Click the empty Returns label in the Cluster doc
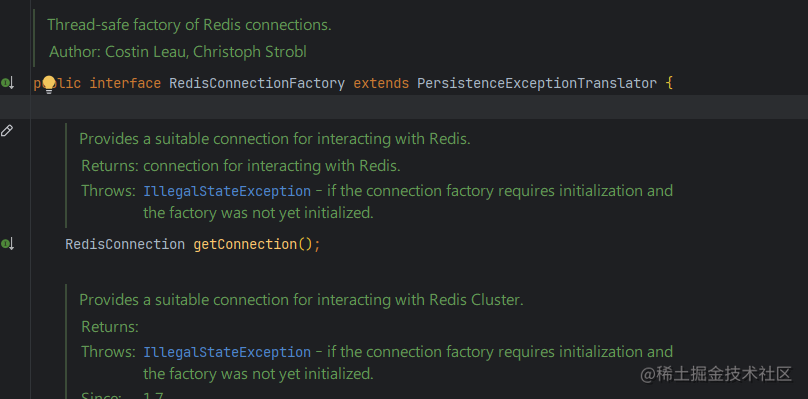The image size is (808, 399). point(110,327)
